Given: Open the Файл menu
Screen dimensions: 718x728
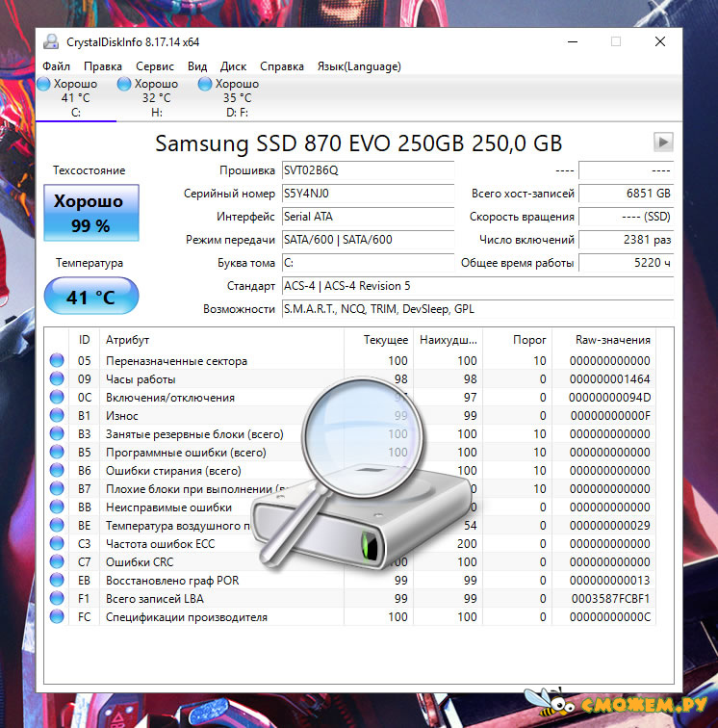Looking at the screenshot, I should pyautogui.click(x=56, y=66).
